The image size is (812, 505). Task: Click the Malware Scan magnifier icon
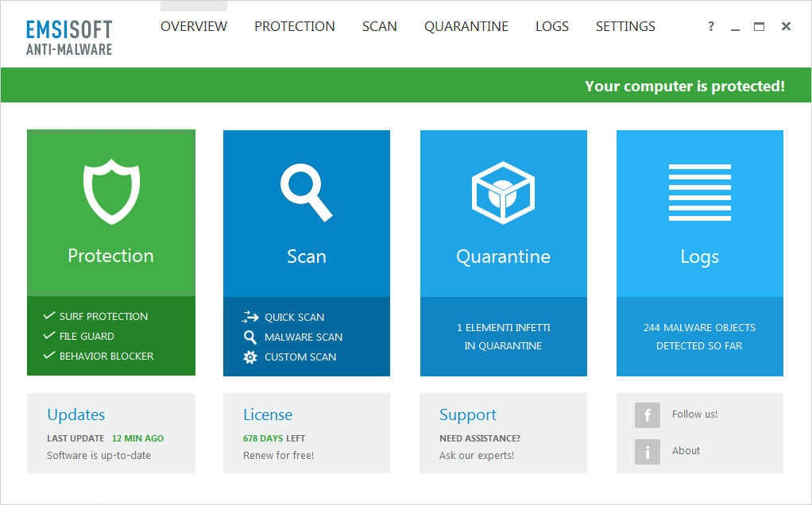pyautogui.click(x=250, y=337)
